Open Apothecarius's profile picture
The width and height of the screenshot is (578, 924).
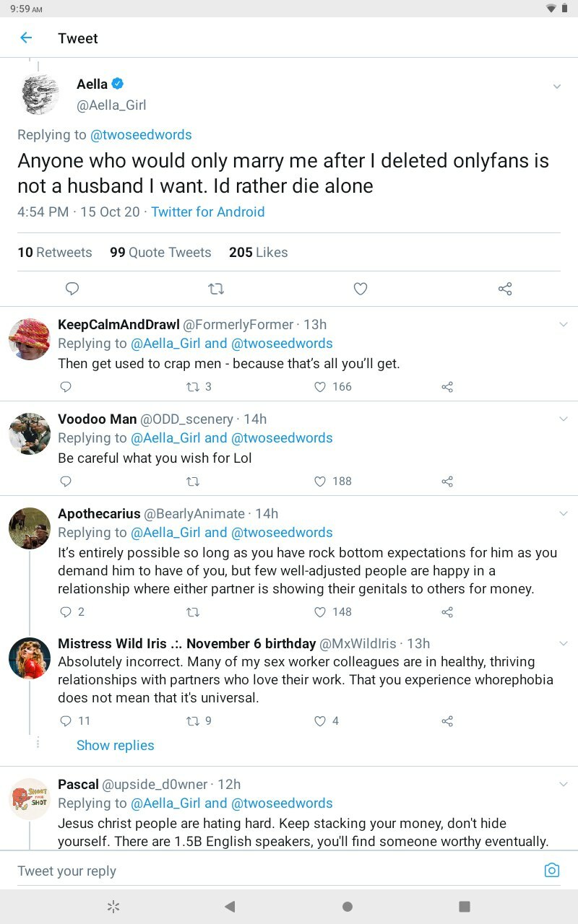(30, 528)
